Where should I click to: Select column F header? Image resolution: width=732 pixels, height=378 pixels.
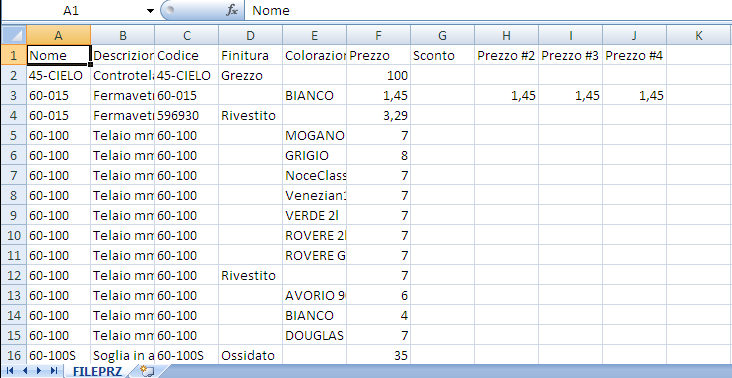(x=378, y=35)
